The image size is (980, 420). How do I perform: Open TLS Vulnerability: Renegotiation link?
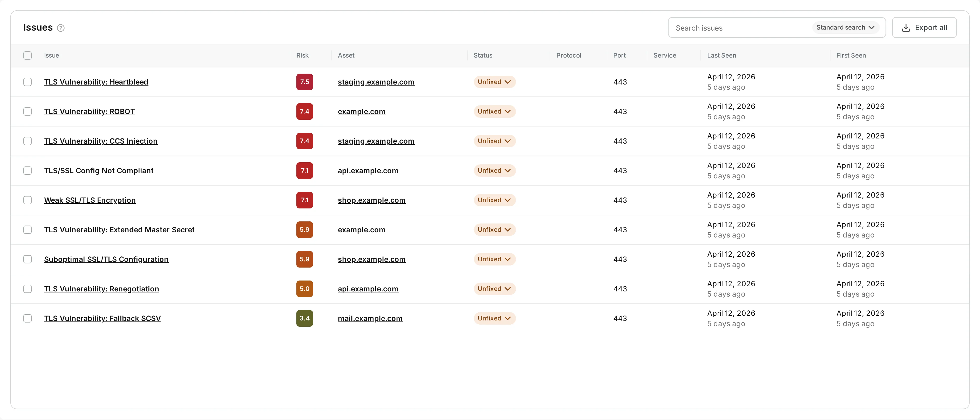click(101, 289)
